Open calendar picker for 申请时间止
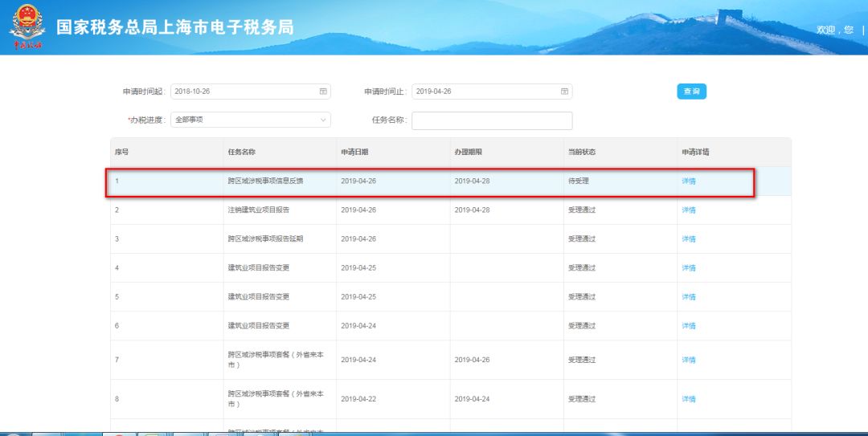868x436 pixels. [x=564, y=92]
